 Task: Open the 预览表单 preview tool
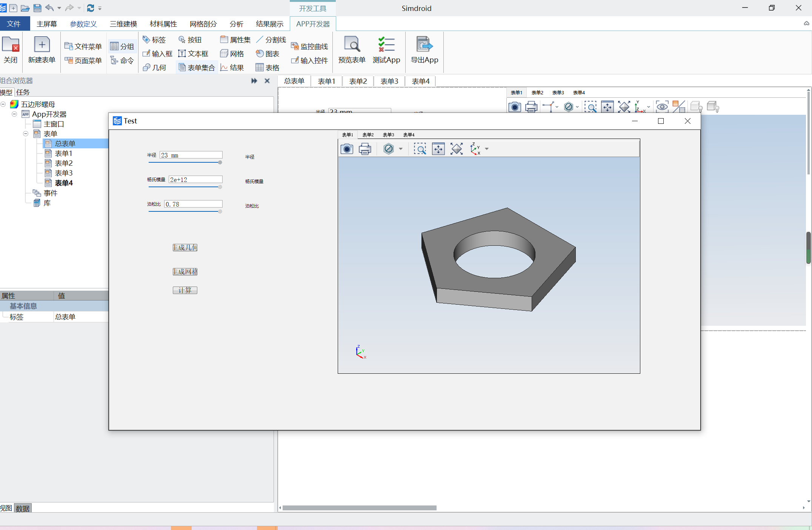[x=352, y=50]
